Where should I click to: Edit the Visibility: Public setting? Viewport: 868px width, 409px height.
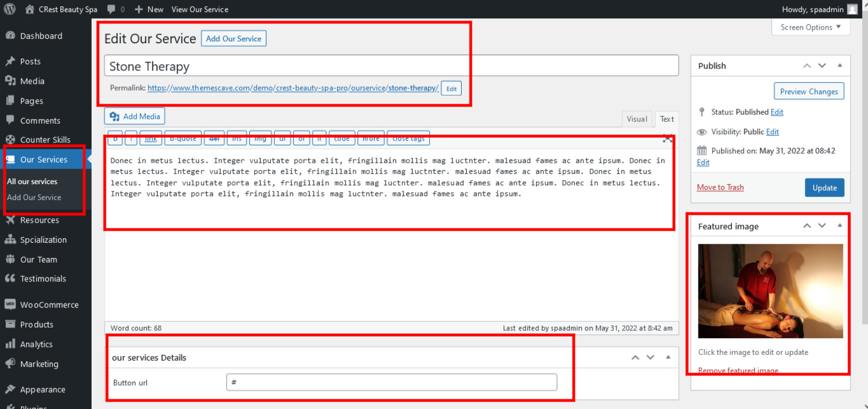(772, 132)
